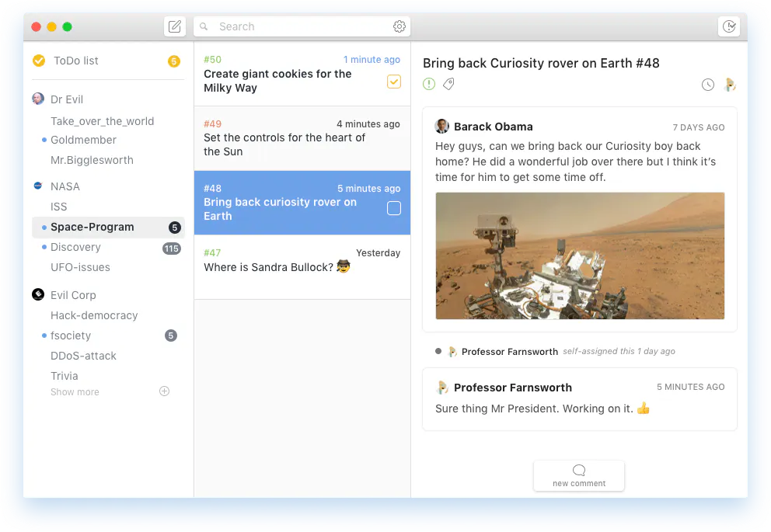
Task: Click avatar in self-assigned event row
Action: click(452, 352)
